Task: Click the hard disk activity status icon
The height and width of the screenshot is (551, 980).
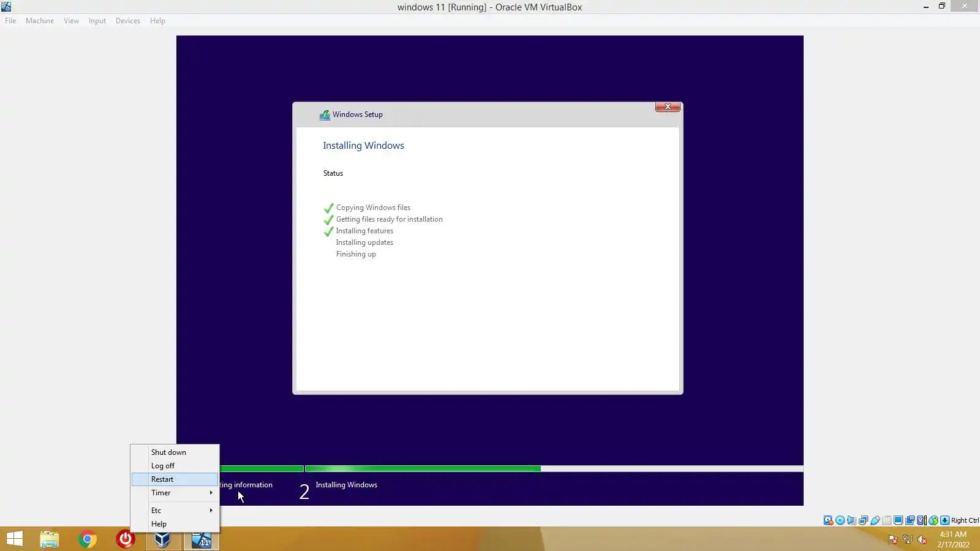Action: click(x=828, y=520)
